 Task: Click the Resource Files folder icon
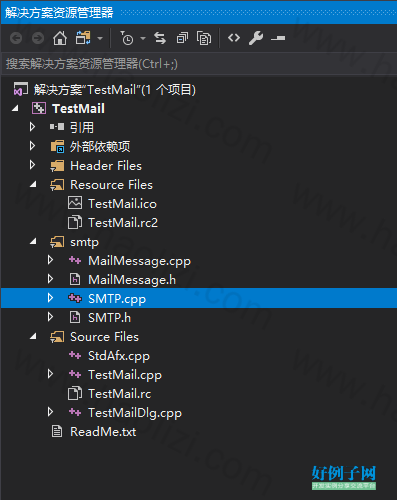(x=57, y=185)
